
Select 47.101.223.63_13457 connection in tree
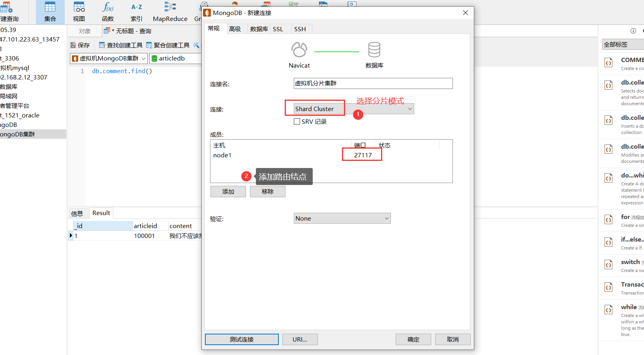click(x=30, y=40)
